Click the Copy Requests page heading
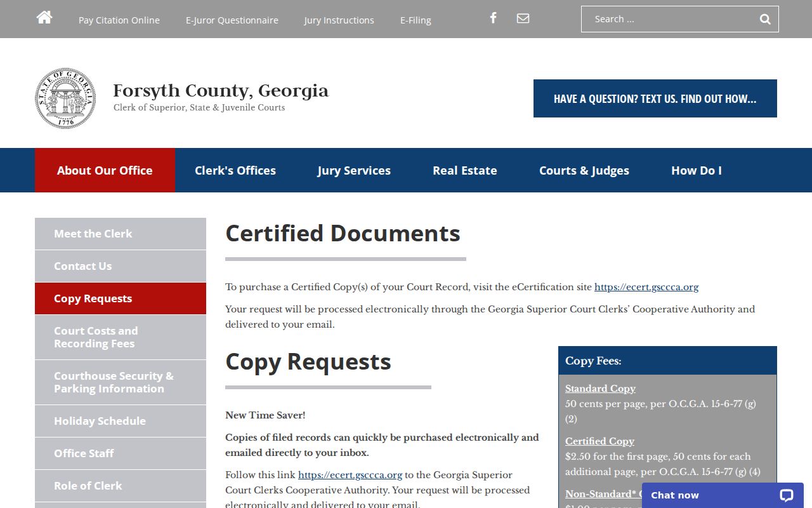Image resolution: width=812 pixels, height=508 pixels. [308, 361]
